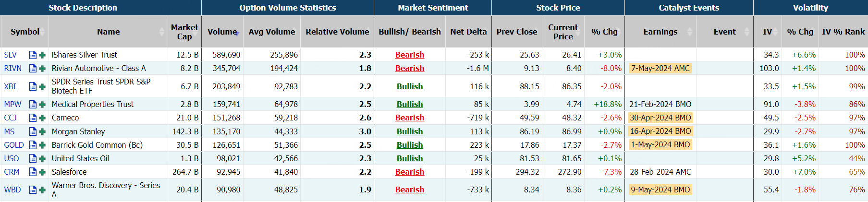Click the green plus icon for WBD

[42, 190]
